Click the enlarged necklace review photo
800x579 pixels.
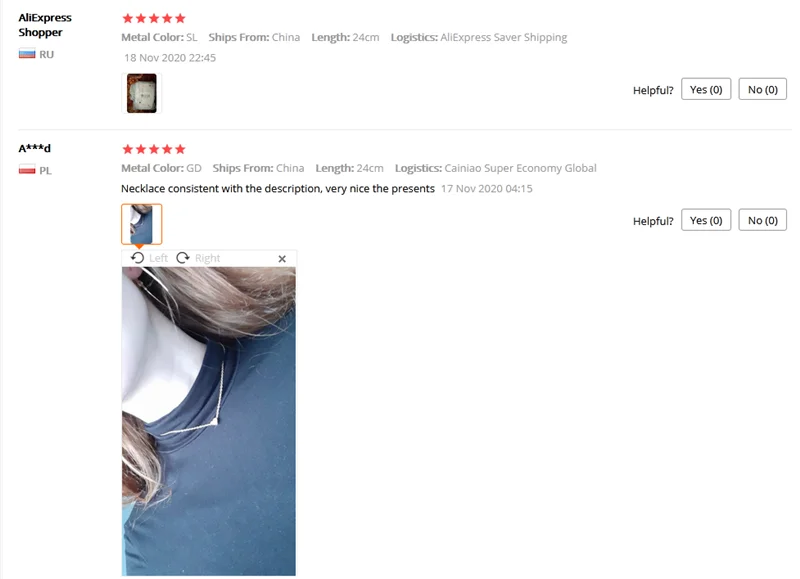pyautogui.click(x=209, y=421)
